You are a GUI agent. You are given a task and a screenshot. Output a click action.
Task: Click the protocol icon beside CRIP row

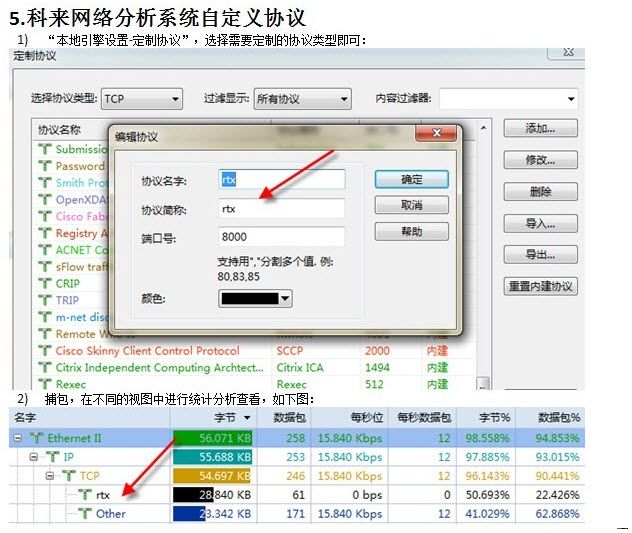(45, 284)
